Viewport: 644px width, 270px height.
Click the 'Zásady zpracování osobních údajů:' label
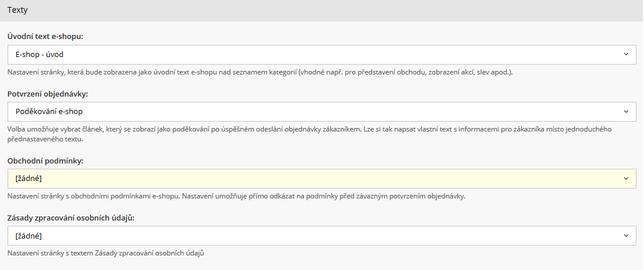[71, 218]
